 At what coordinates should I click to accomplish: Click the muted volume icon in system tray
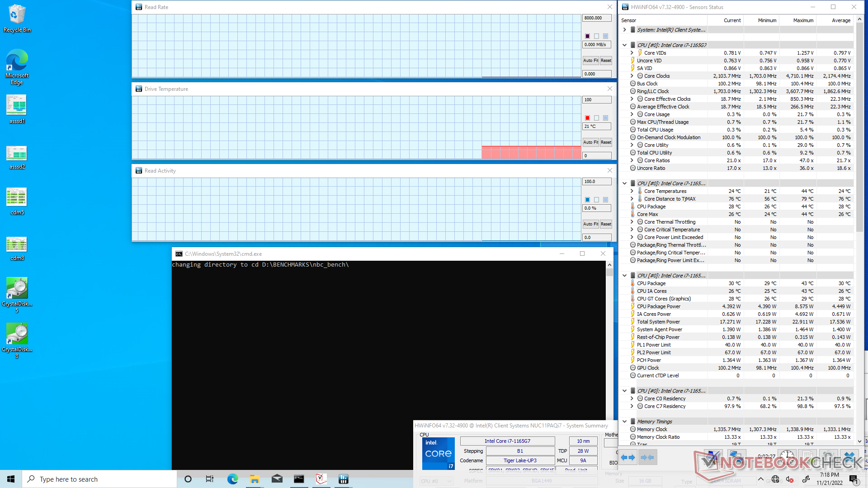(790, 479)
